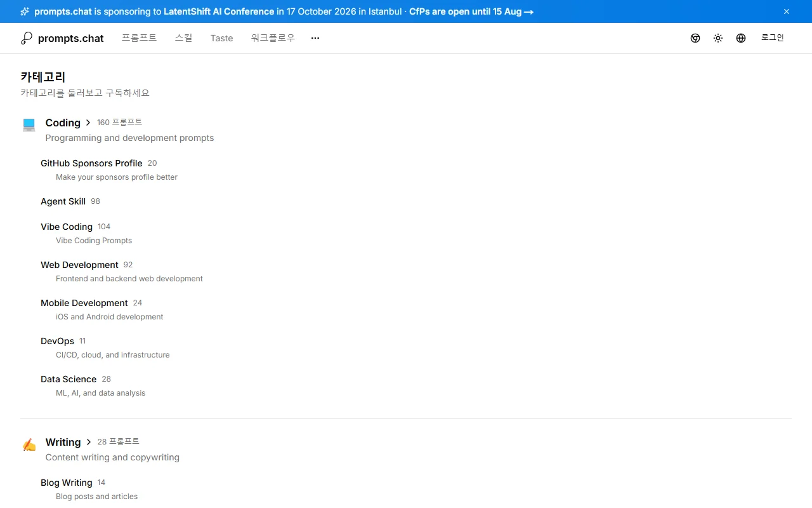812x508 pixels.
Task: Open GitHub Sponsors Profile subcategory
Action: tap(91, 163)
